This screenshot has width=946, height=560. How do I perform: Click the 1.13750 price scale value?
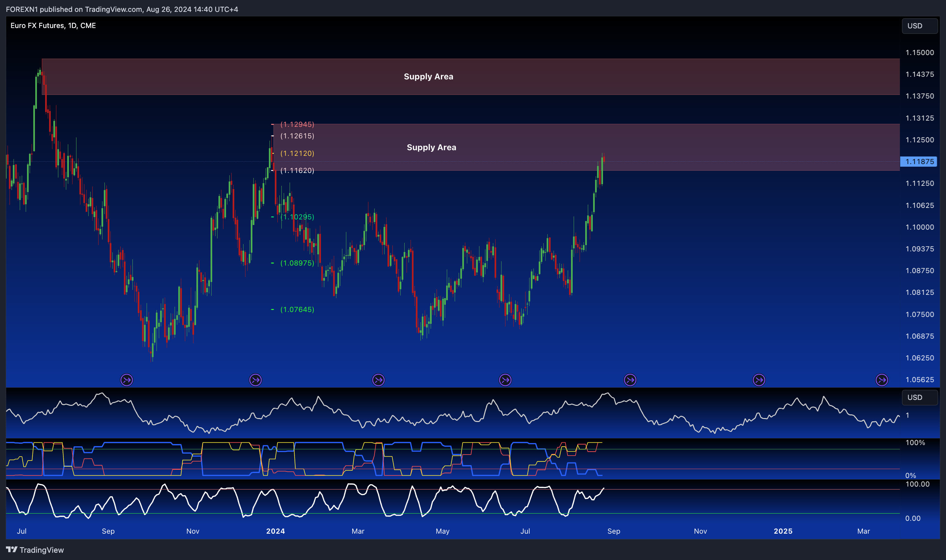920,96
